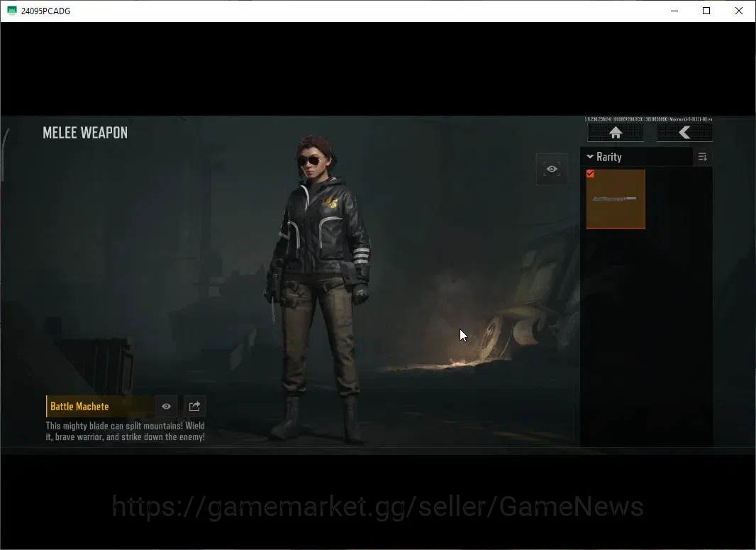The width and height of the screenshot is (756, 550).
Task: Click the 24095PCADG window app icon
Action: coord(11,11)
